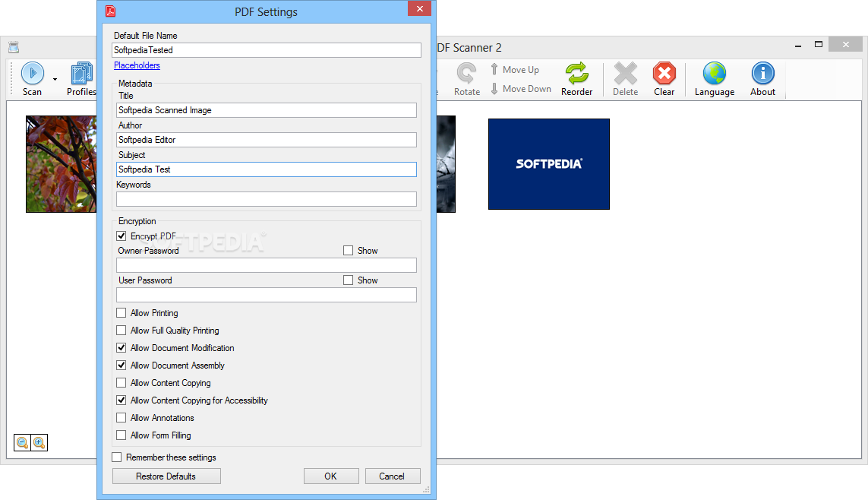Check Show for User Password
The image size is (868, 500).
[349, 280]
